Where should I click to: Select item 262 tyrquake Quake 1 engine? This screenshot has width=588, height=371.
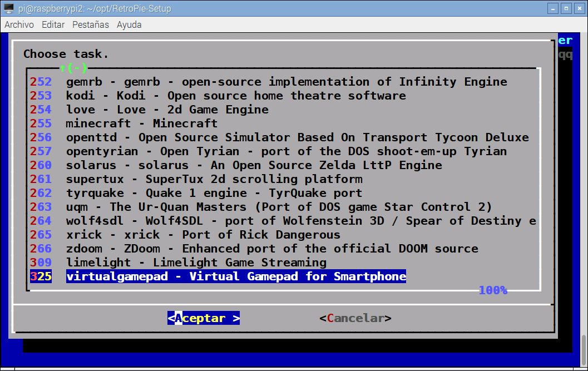pos(196,193)
